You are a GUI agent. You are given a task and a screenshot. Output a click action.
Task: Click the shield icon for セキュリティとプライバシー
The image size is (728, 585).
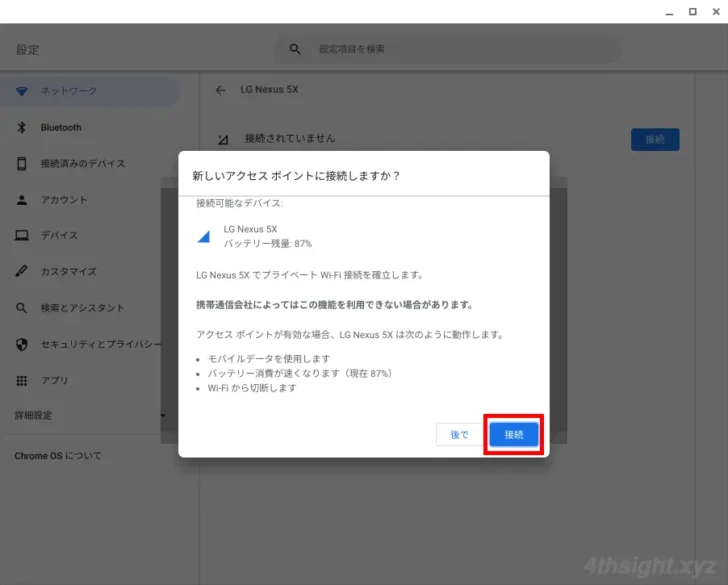(22, 344)
